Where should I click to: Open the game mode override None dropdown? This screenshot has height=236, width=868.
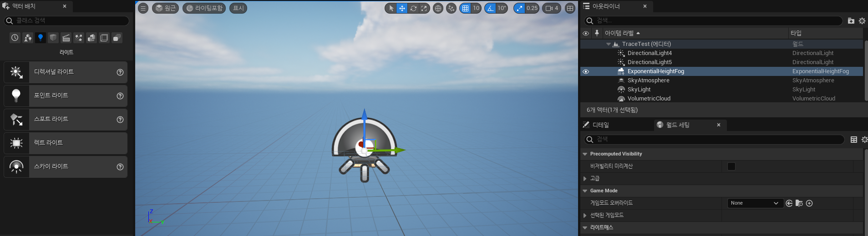click(755, 203)
